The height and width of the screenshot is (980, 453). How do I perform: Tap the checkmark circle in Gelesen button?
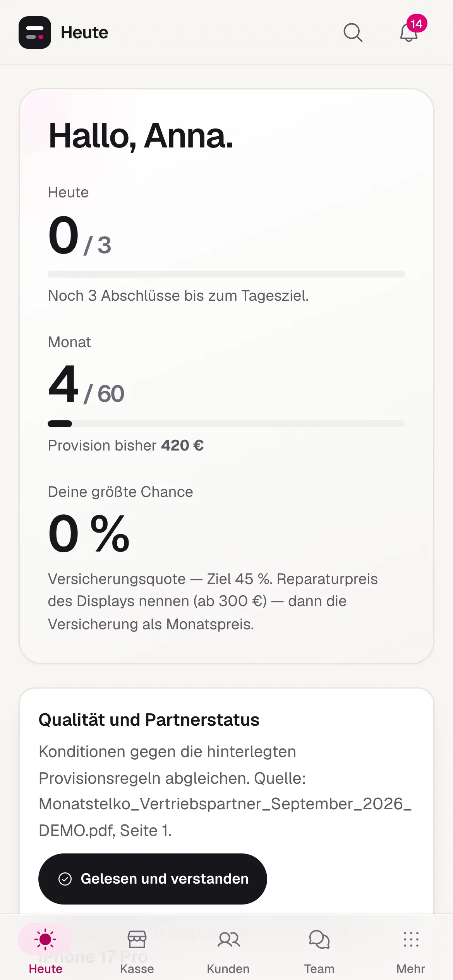65,879
